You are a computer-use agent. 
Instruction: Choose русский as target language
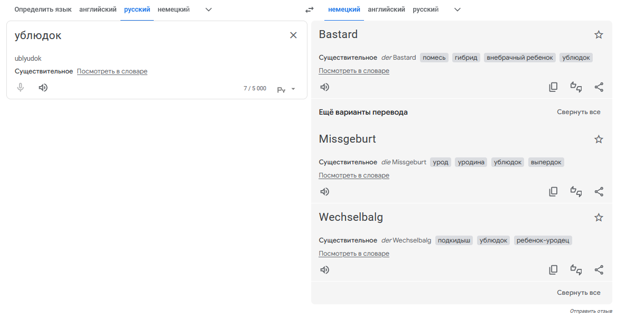425,10
